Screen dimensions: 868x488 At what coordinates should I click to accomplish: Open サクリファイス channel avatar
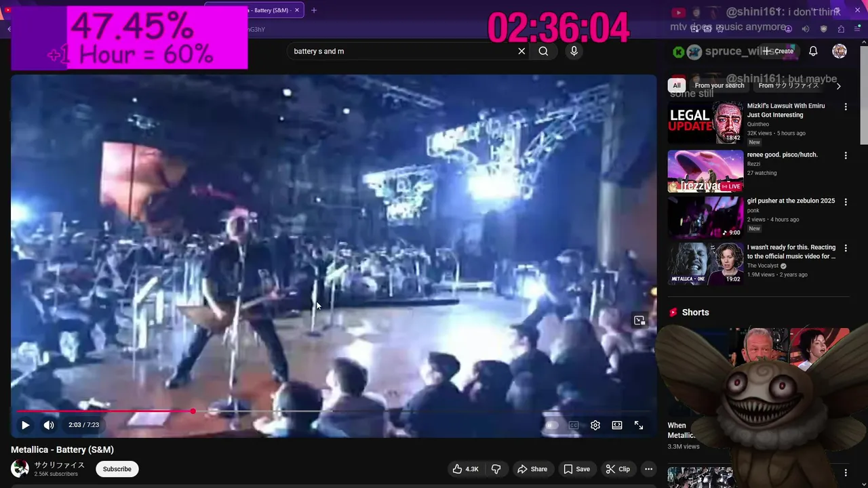pyautogui.click(x=20, y=468)
